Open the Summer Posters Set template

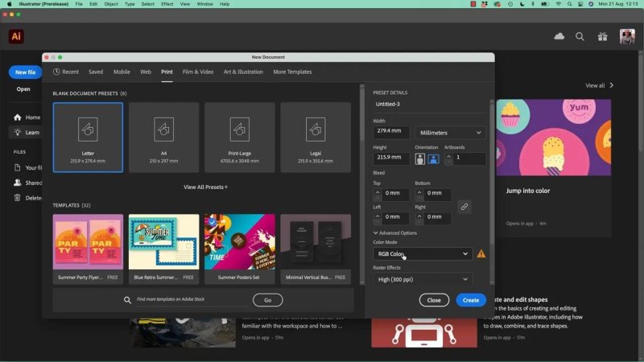(240, 249)
